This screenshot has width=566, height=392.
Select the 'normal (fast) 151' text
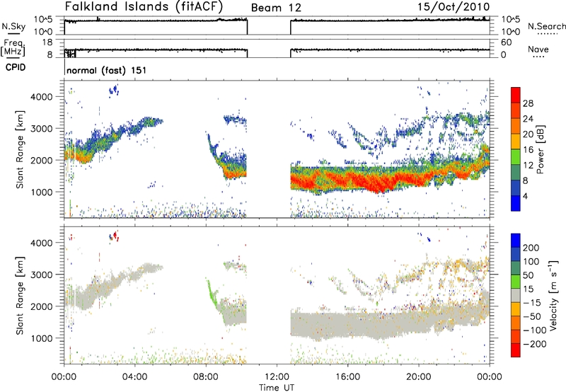tap(107, 70)
